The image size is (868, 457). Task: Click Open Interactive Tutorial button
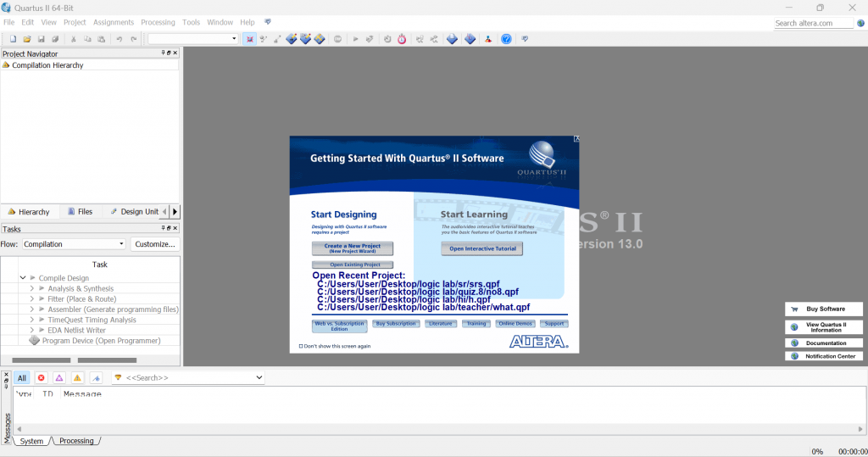tap(482, 248)
